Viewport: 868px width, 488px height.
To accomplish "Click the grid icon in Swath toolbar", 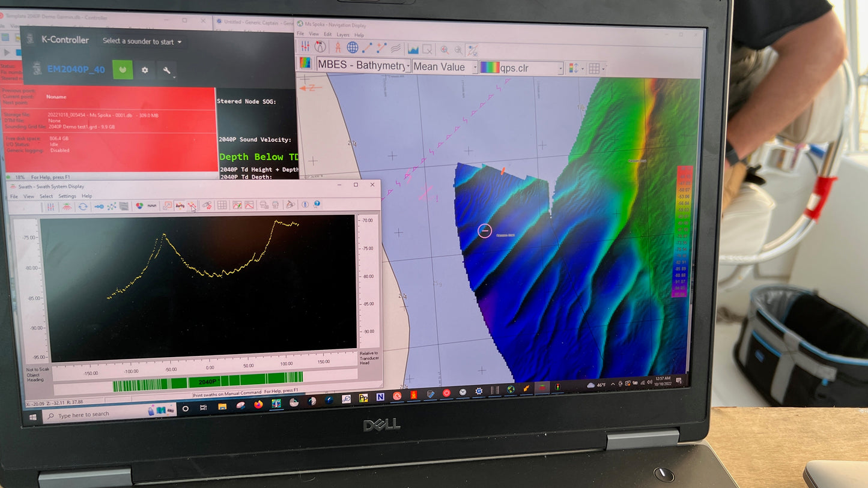I will (222, 205).
